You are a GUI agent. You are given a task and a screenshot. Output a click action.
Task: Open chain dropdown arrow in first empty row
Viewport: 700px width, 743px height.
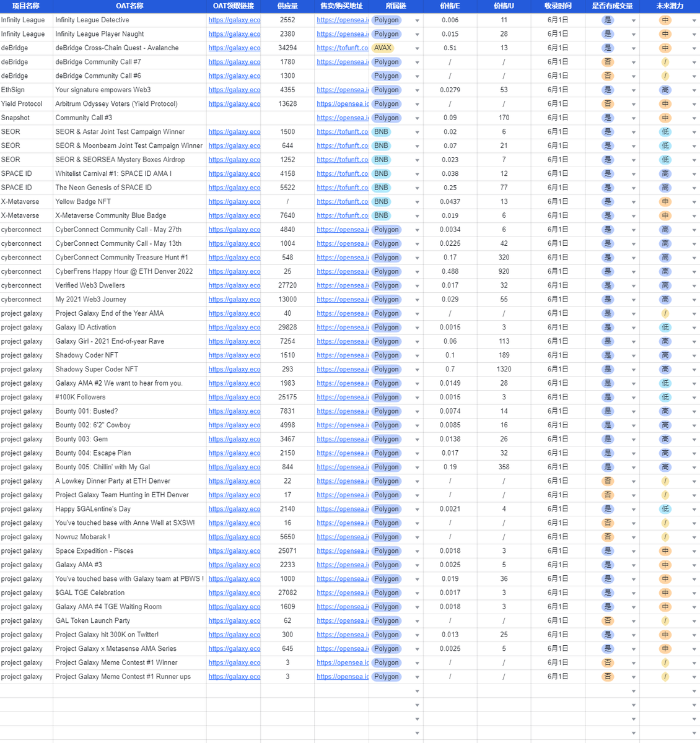[x=417, y=691]
